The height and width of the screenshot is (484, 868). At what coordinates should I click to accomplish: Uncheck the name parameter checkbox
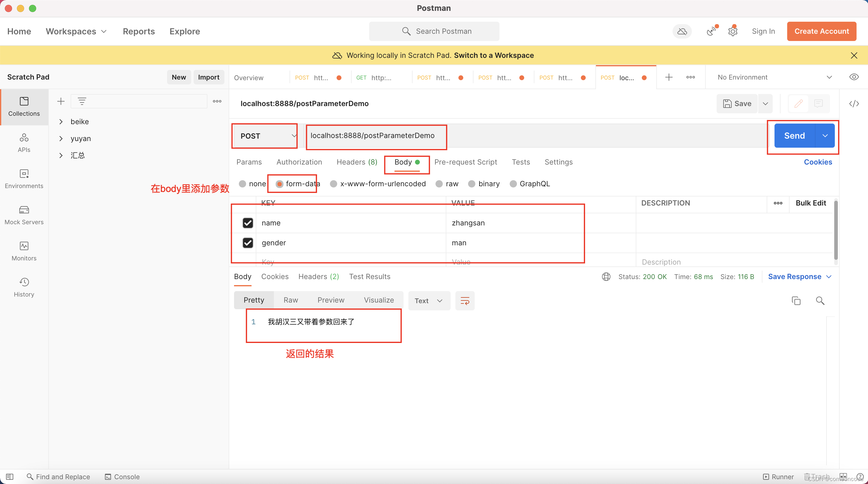coord(248,223)
